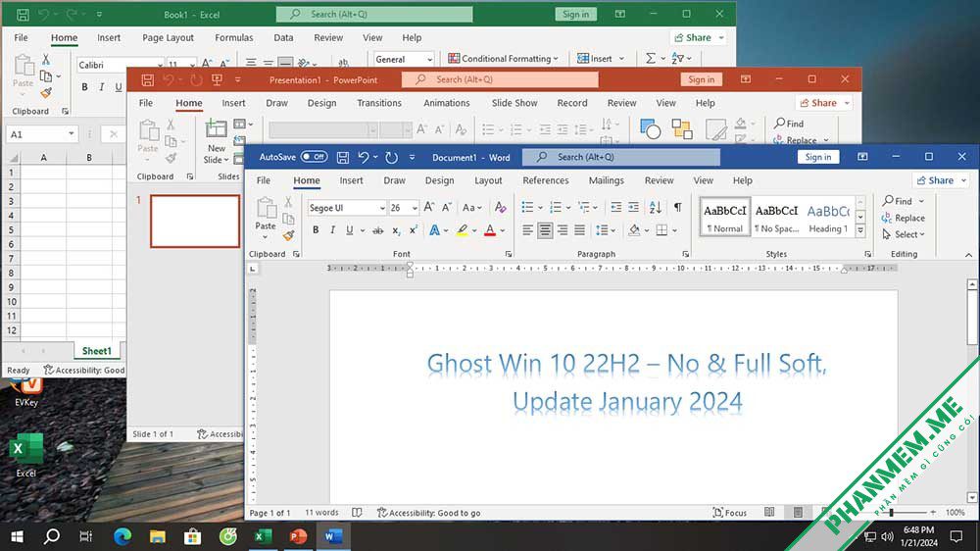Image resolution: width=980 pixels, height=551 pixels.
Task: Redo in Word quick access toolbar
Action: tap(391, 158)
